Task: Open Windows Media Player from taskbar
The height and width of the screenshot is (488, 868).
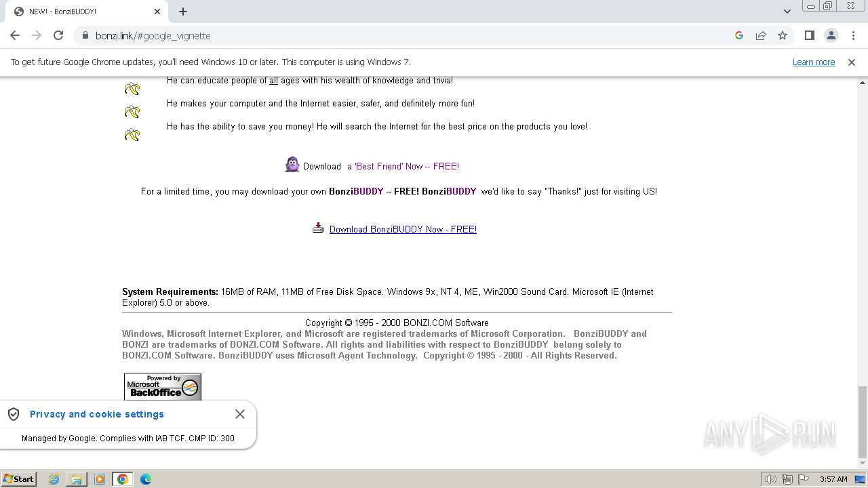Action: pos(100,479)
